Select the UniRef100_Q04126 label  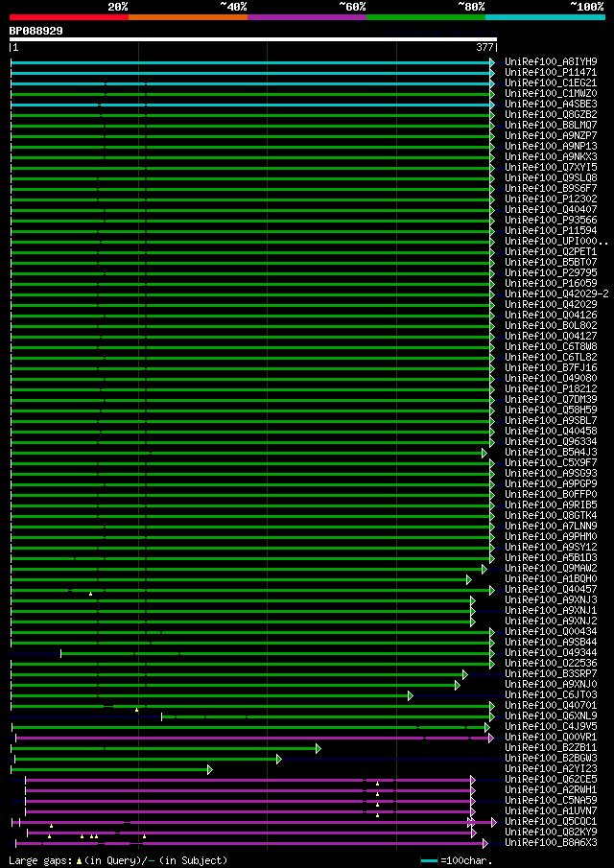click(551, 315)
